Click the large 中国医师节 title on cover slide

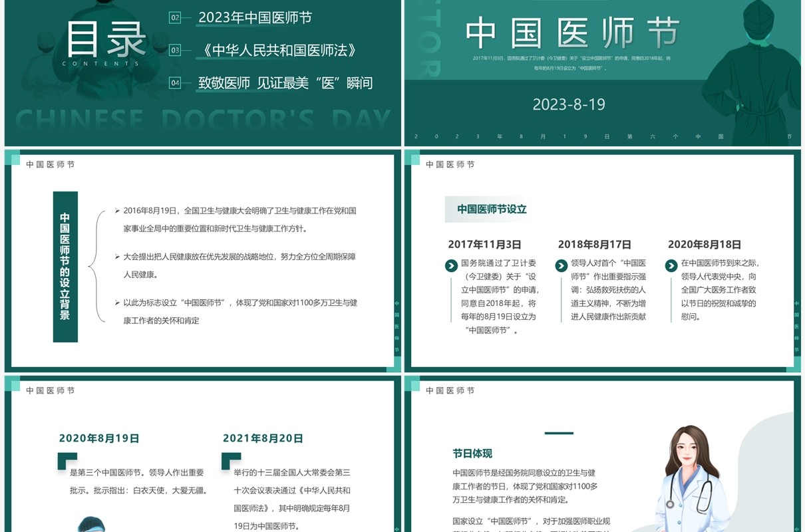coord(572,32)
